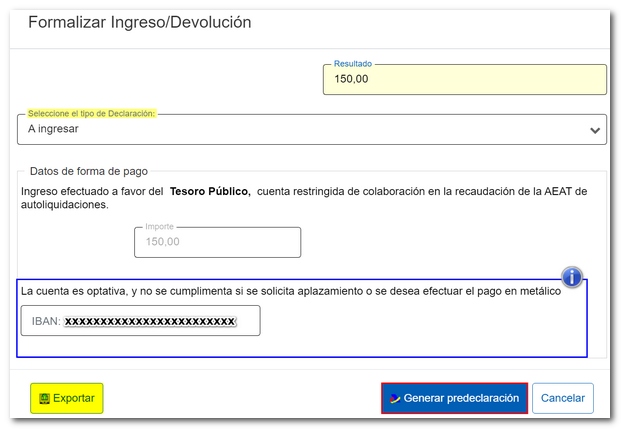Viewport: 621px width, 429px height.
Task: Click the 'La cuenta es optativa' notice text
Action: [291, 291]
